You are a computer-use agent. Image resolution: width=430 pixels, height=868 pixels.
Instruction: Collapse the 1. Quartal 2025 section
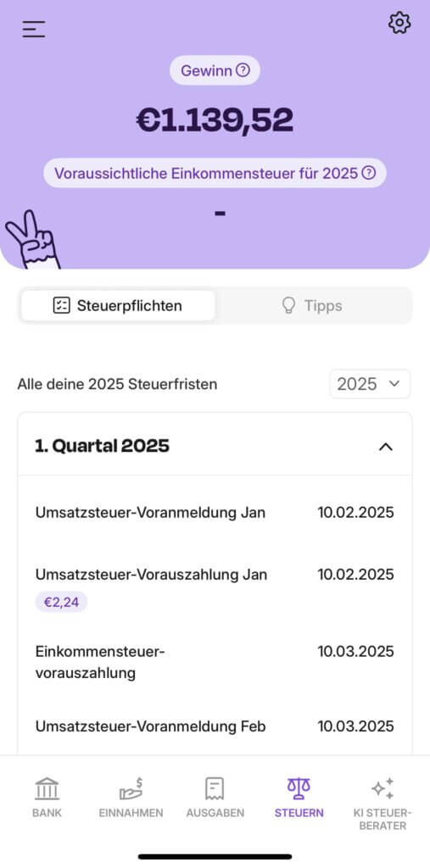tap(385, 447)
